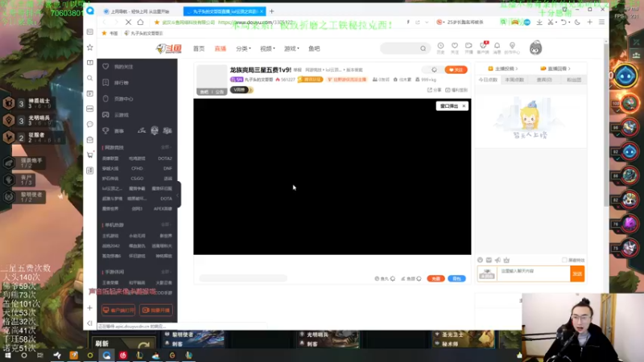Stop loading the page with the X button
The image size is (644, 362).
[128, 23]
